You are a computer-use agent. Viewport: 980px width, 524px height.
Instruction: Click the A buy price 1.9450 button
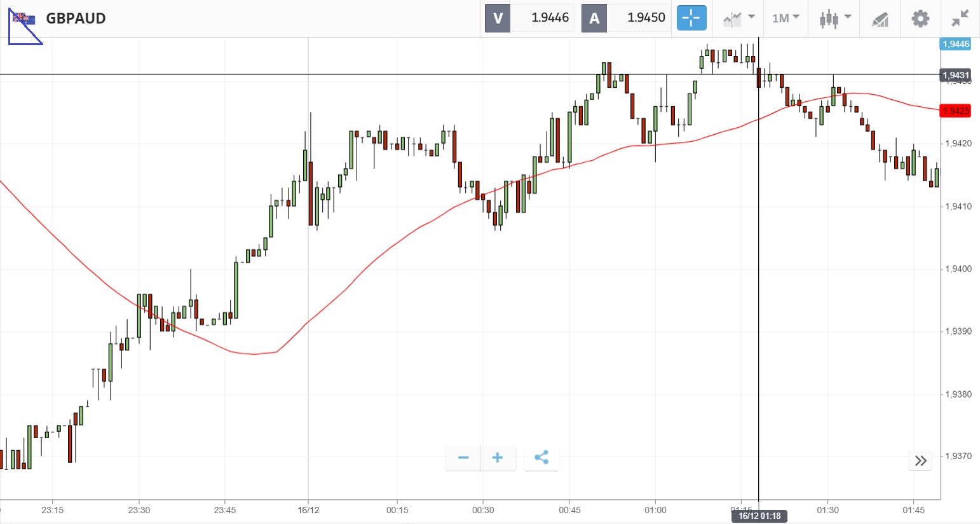pyautogui.click(x=626, y=18)
